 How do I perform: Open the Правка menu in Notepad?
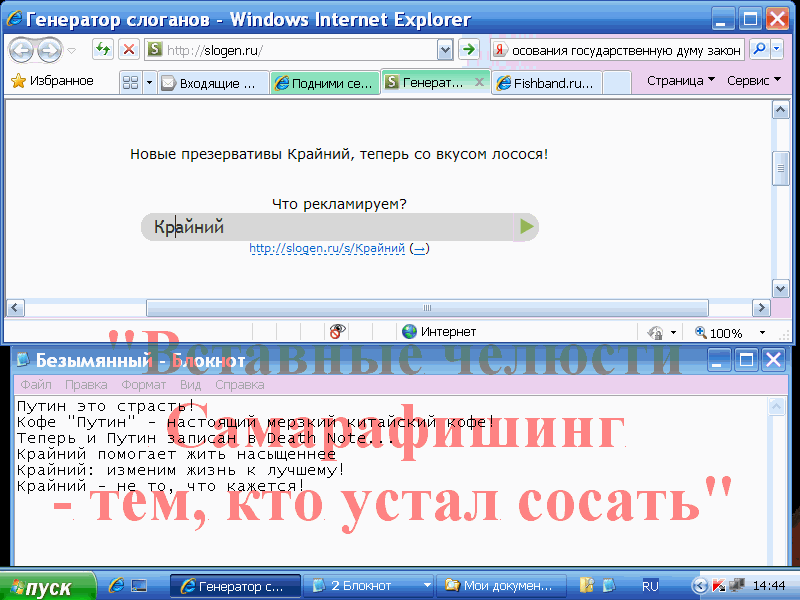pos(86,384)
